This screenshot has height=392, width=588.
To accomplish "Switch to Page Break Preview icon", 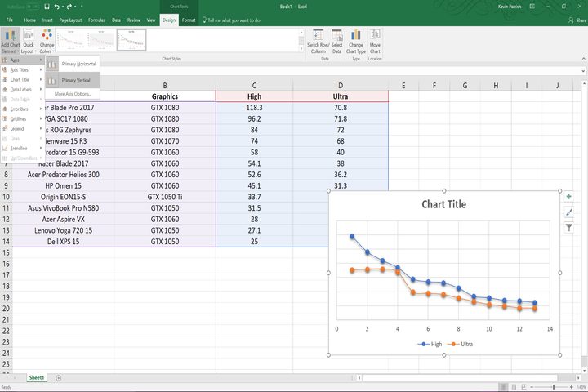I will [523, 387].
